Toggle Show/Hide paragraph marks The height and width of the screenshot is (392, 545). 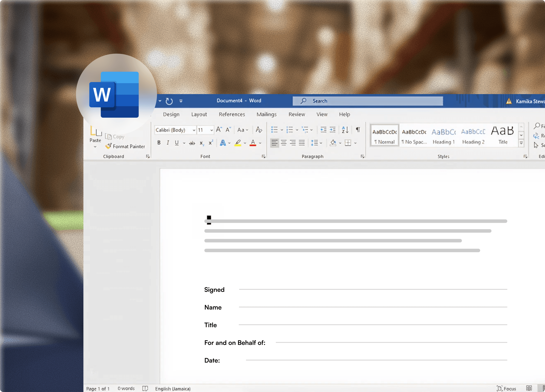pos(358,130)
